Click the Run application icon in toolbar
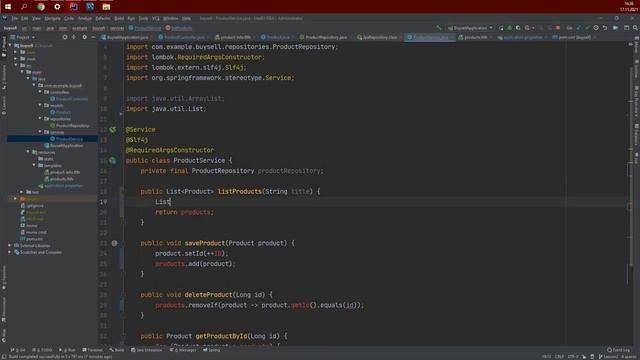 click(x=501, y=28)
